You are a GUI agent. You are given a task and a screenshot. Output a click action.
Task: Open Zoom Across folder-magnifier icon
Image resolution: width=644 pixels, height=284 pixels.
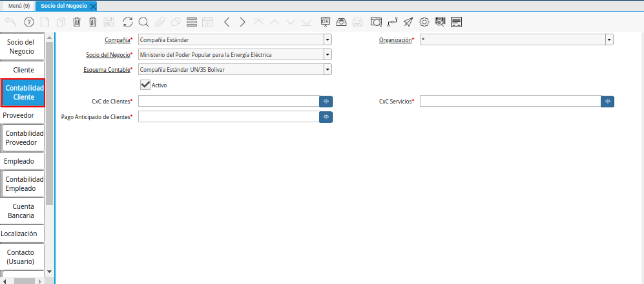click(x=376, y=22)
